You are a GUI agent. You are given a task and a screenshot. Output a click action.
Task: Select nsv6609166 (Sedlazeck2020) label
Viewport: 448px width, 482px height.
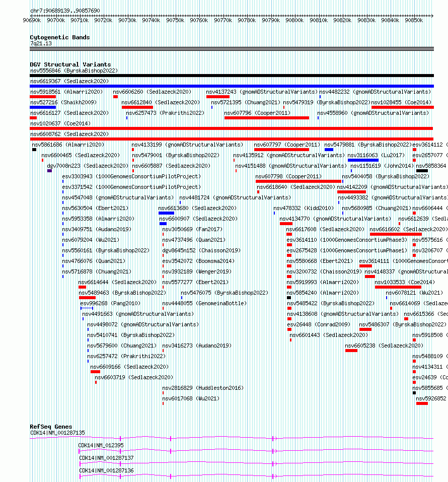(x=129, y=367)
